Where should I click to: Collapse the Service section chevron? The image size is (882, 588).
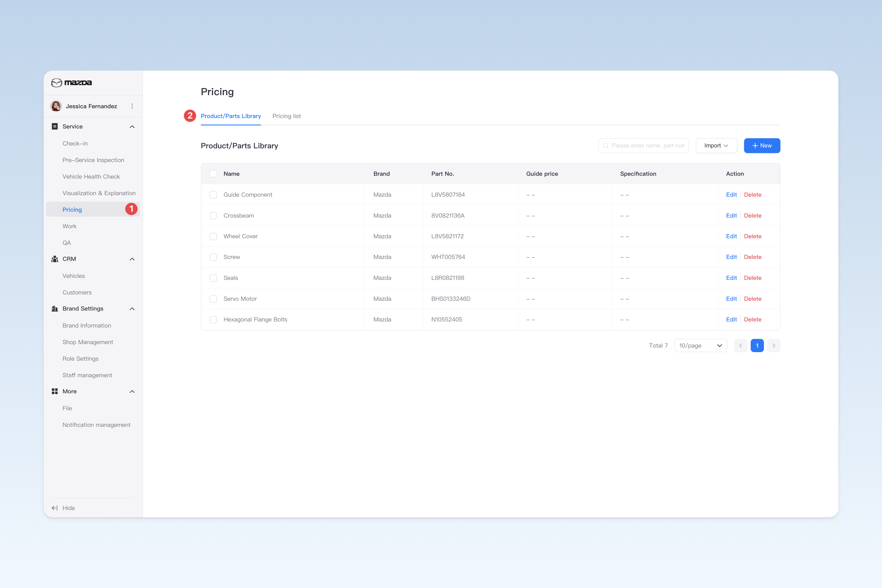pyautogui.click(x=132, y=127)
